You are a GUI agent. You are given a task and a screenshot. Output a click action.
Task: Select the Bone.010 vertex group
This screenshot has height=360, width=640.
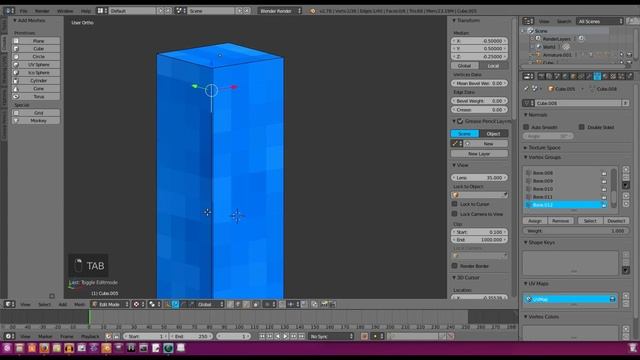[566, 189]
